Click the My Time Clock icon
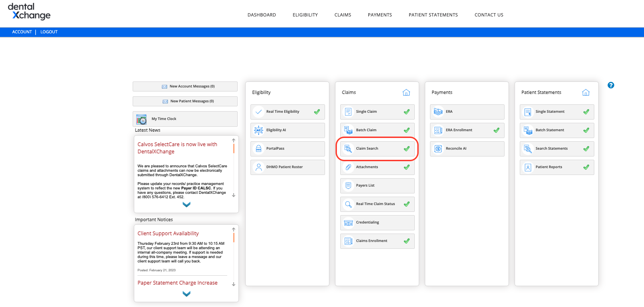The width and height of the screenshot is (644, 307). point(141,119)
